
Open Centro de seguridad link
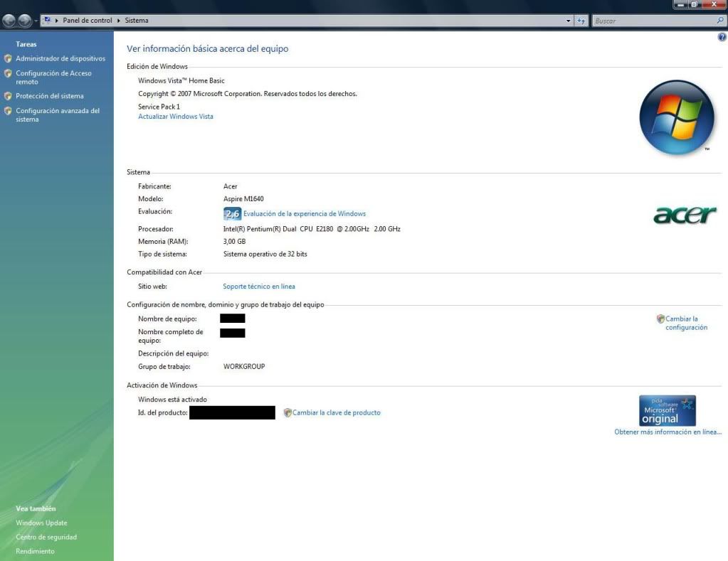click(x=46, y=538)
